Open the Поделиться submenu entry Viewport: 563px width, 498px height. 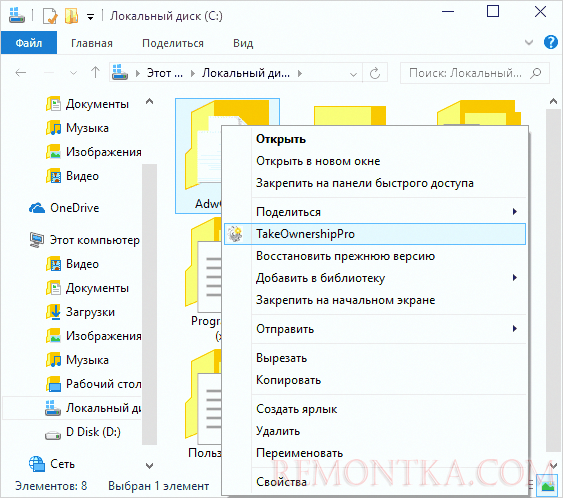click(375, 212)
